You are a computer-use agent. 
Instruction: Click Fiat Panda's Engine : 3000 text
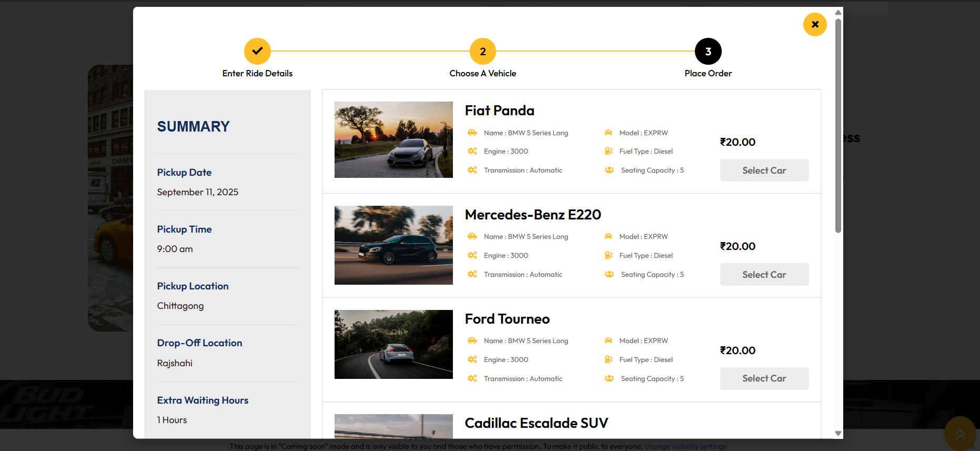506,151
